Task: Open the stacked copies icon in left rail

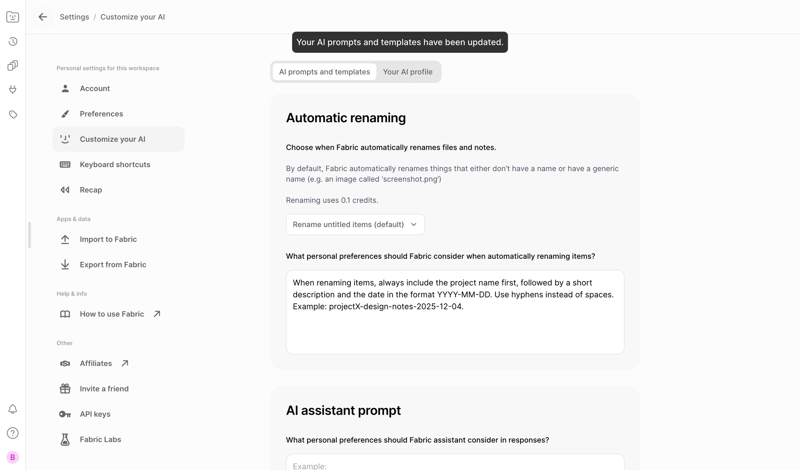Action: 13,66
